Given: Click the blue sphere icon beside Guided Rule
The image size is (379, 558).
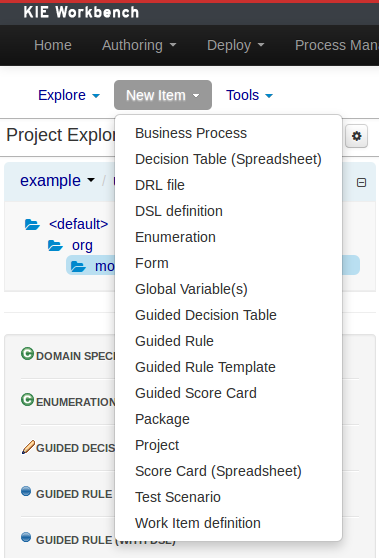Looking at the screenshot, I should point(26,491).
